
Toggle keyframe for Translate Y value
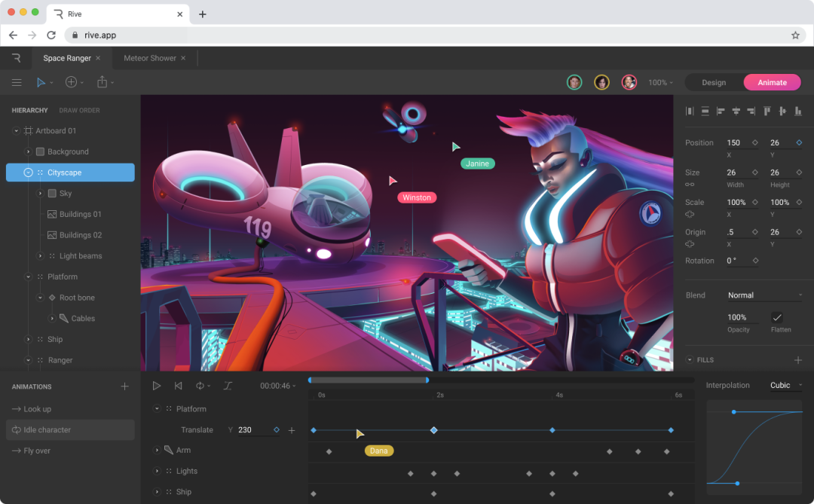coord(277,430)
